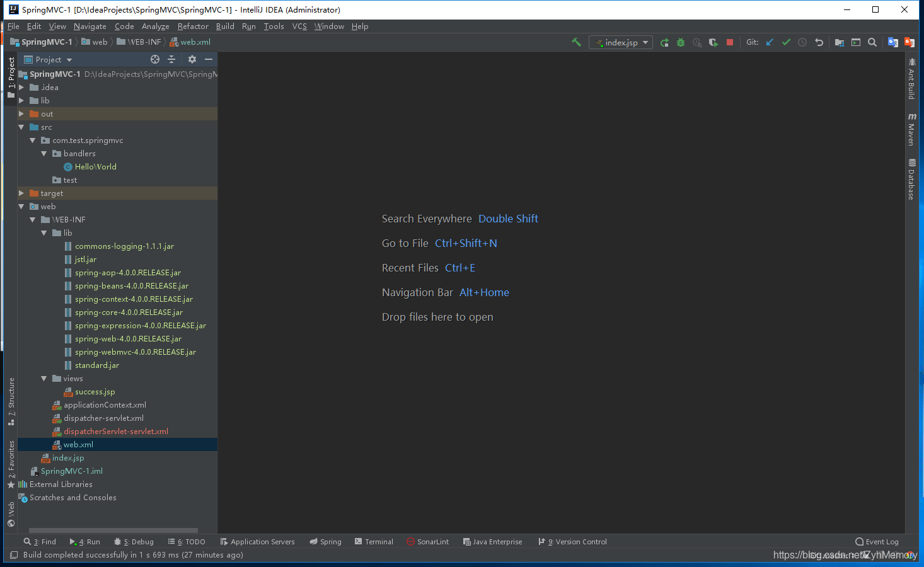Open the VCS menu
This screenshot has height=567, width=924.
[x=299, y=26]
